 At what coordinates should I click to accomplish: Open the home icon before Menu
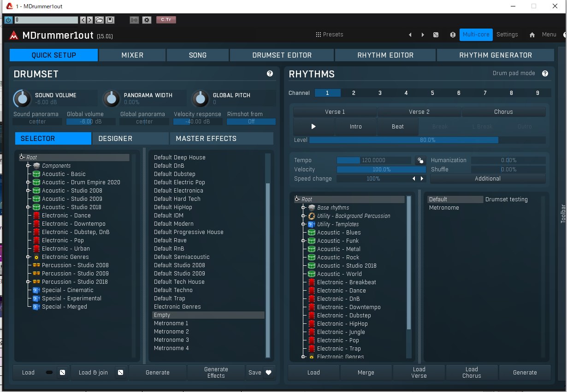(x=532, y=35)
